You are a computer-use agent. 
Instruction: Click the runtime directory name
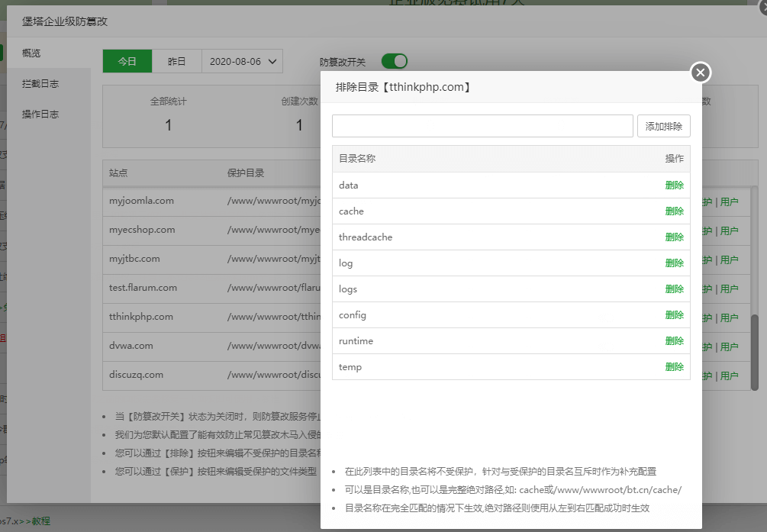tap(356, 340)
